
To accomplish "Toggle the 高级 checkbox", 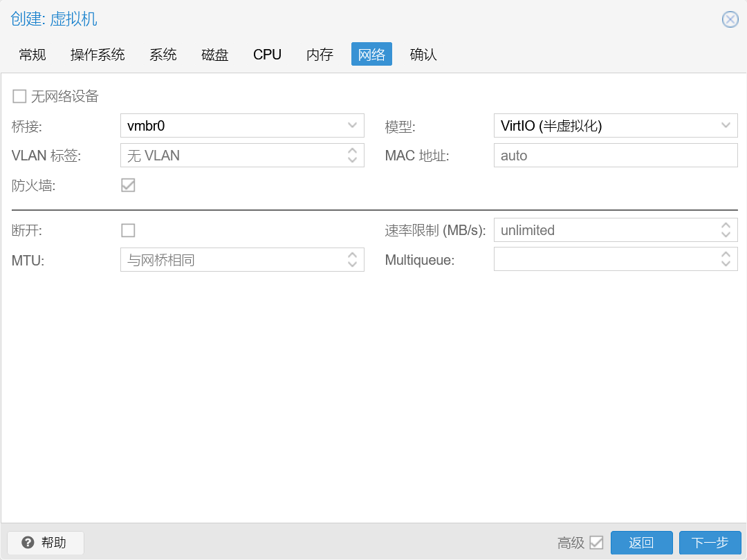I will [x=596, y=543].
